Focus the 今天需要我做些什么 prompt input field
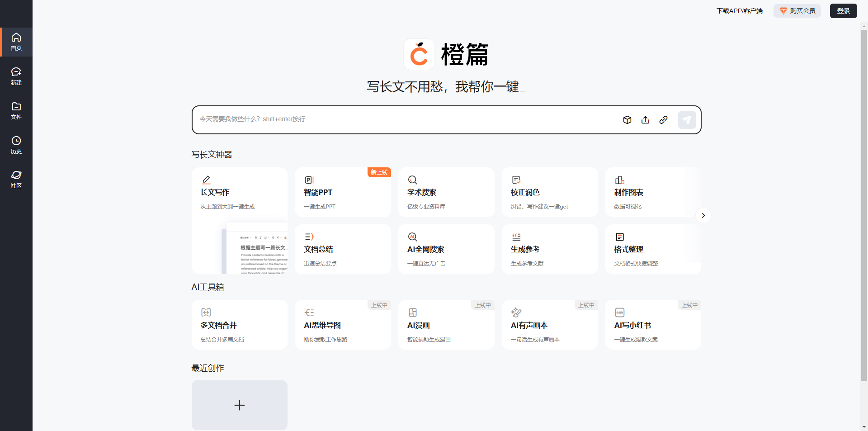Viewport: 868px width, 431px height. (x=407, y=119)
